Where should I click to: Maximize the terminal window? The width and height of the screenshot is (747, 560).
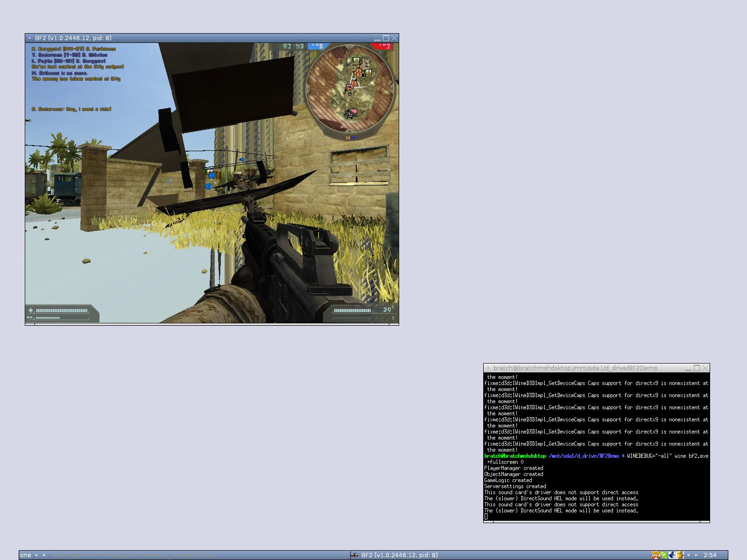click(697, 368)
